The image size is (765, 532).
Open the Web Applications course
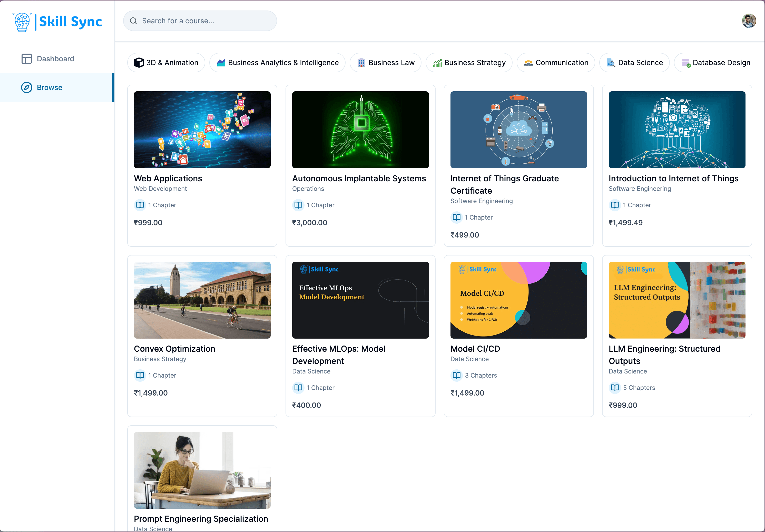pyautogui.click(x=202, y=130)
